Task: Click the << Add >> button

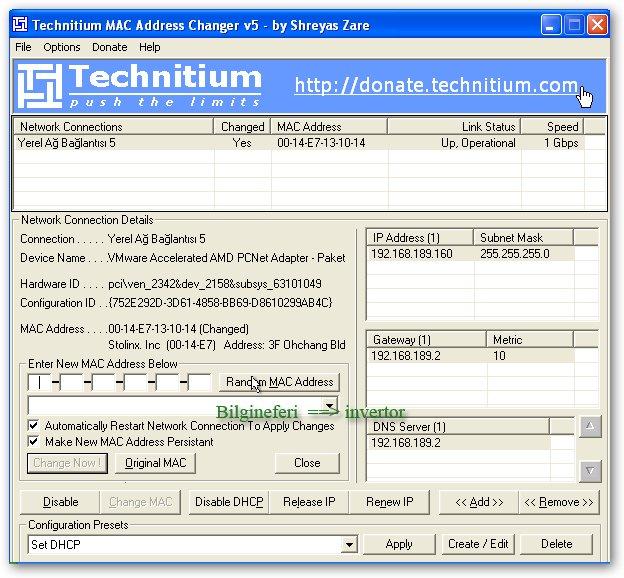Action: (x=479, y=502)
